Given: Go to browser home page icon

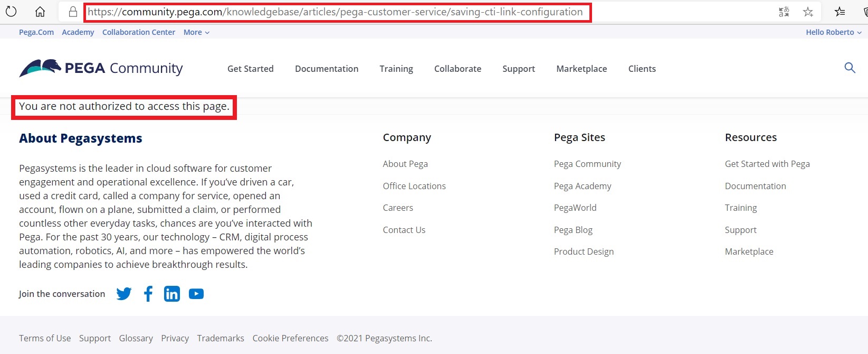Looking at the screenshot, I should [40, 12].
